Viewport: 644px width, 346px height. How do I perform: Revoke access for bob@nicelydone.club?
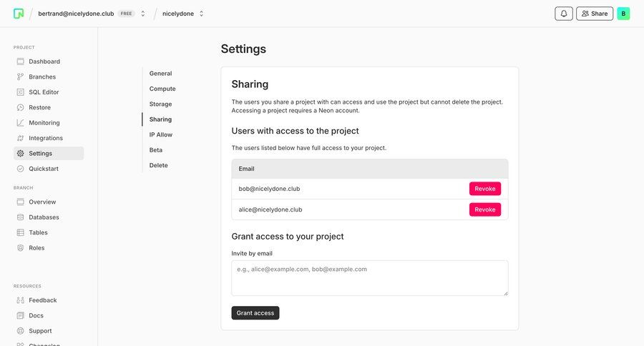pyautogui.click(x=484, y=189)
